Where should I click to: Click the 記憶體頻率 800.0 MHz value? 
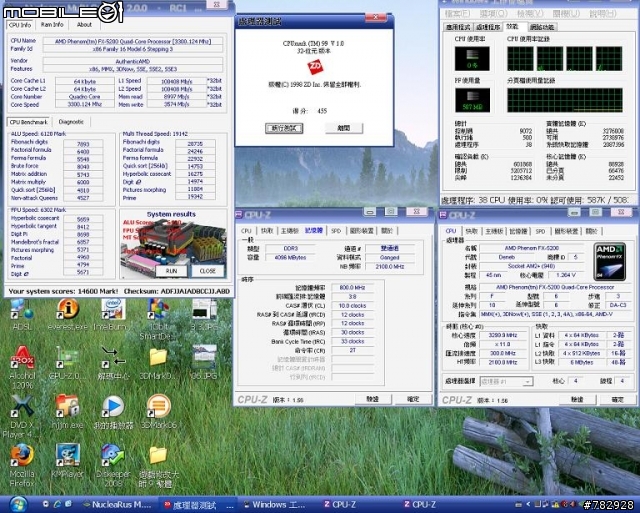pos(353,287)
